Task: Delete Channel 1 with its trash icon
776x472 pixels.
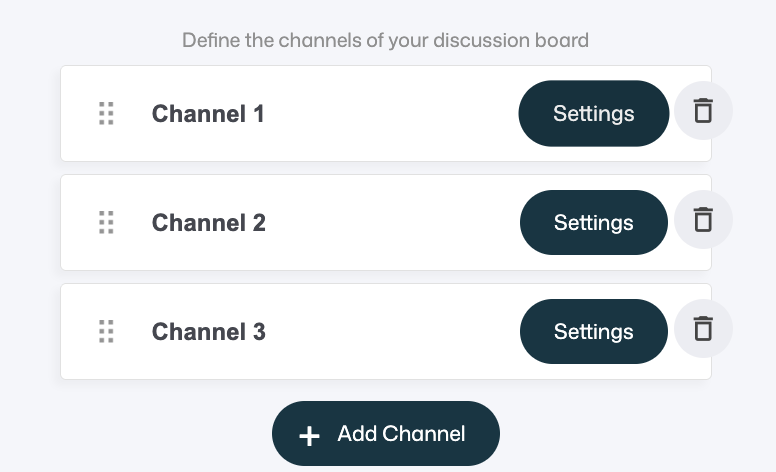Action: [x=703, y=111]
